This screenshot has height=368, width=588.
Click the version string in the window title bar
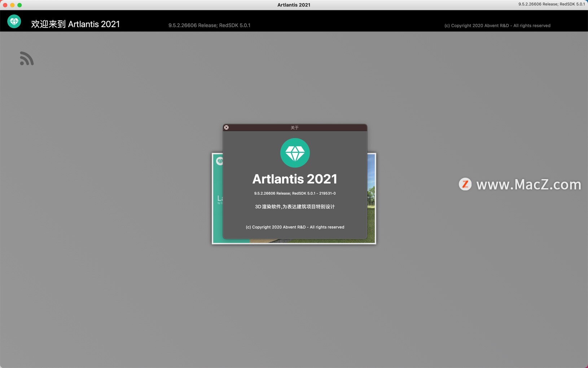click(552, 4)
